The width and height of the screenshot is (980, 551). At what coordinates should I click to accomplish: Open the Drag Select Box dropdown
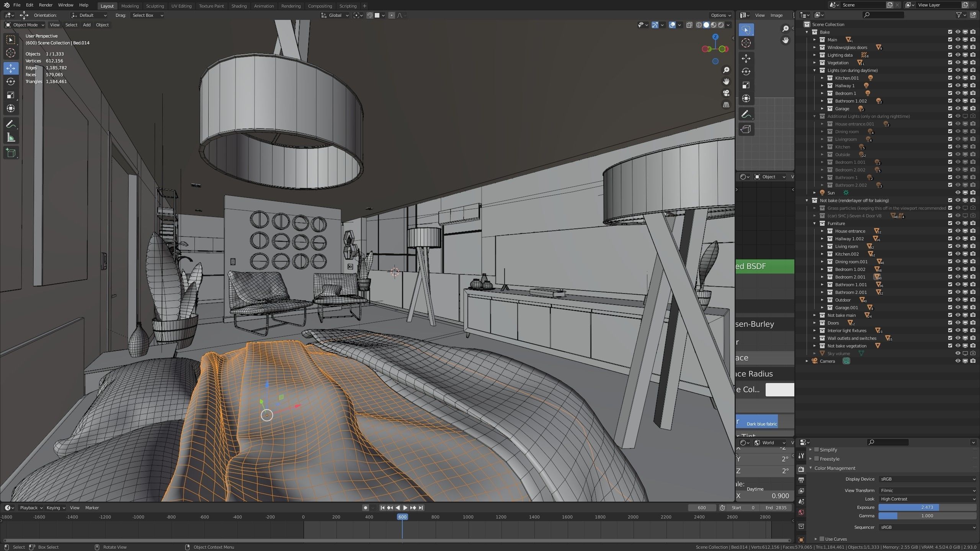point(147,15)
